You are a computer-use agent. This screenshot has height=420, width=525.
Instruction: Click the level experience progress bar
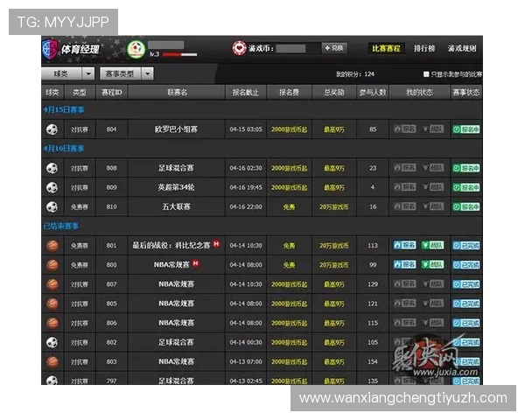coord(179,54)
